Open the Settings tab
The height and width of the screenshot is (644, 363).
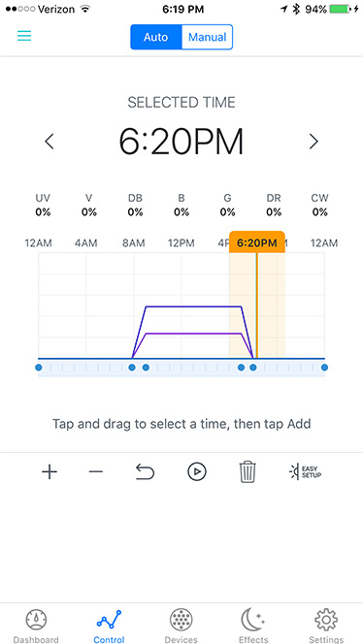click(326, 626)
